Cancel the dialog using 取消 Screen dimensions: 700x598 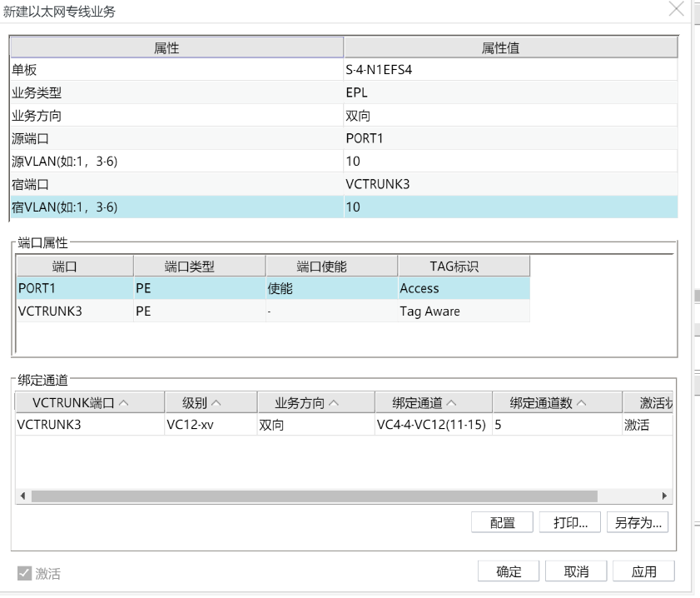click(576, 571)
